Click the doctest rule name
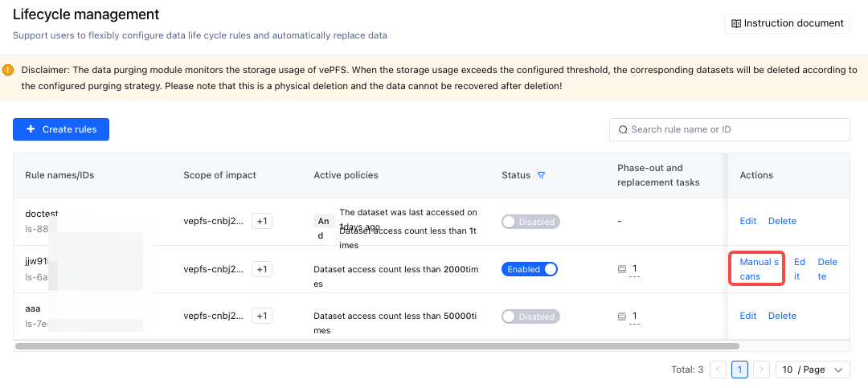This screenshot has width=868, height=388. 42,213
